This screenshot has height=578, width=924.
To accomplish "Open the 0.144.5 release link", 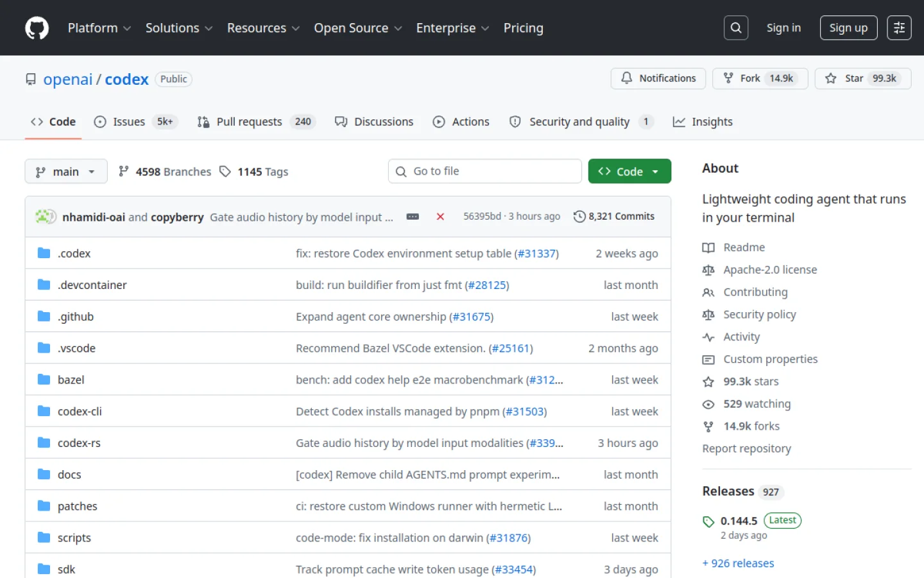I will pyautogui.click(x=739, y=521).
